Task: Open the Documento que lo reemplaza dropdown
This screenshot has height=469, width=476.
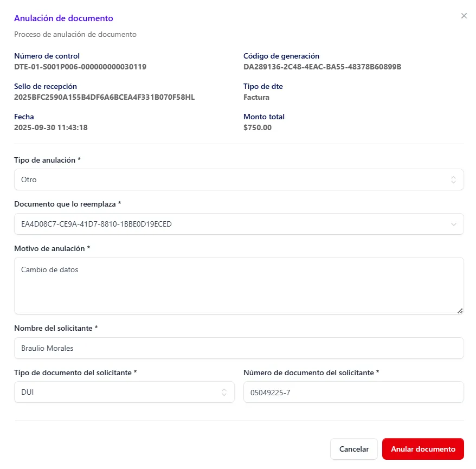Action: (x=239, y=223)
